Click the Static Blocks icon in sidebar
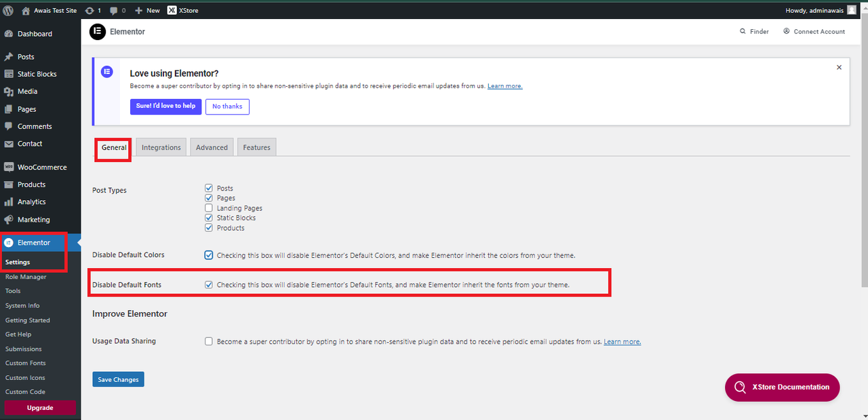The width and height of the screenshot is (868, 420). pyautogui.click(x=9, y=74)
